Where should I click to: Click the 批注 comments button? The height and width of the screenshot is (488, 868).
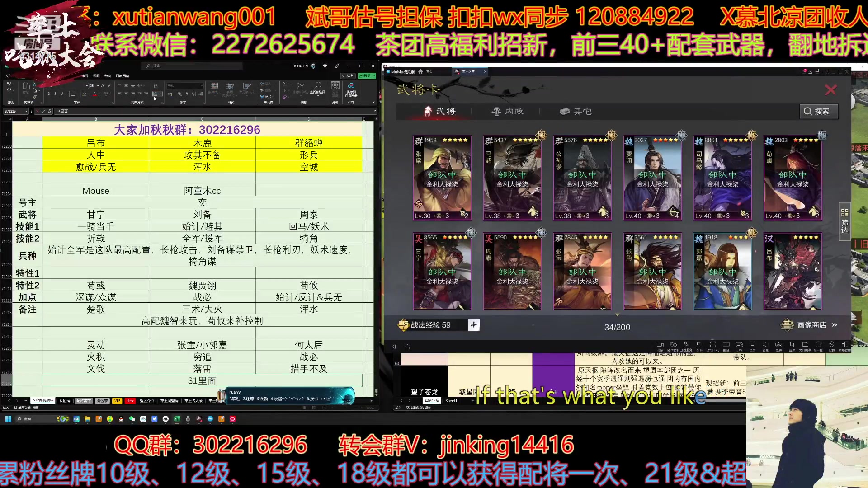[x=347, y=76]
